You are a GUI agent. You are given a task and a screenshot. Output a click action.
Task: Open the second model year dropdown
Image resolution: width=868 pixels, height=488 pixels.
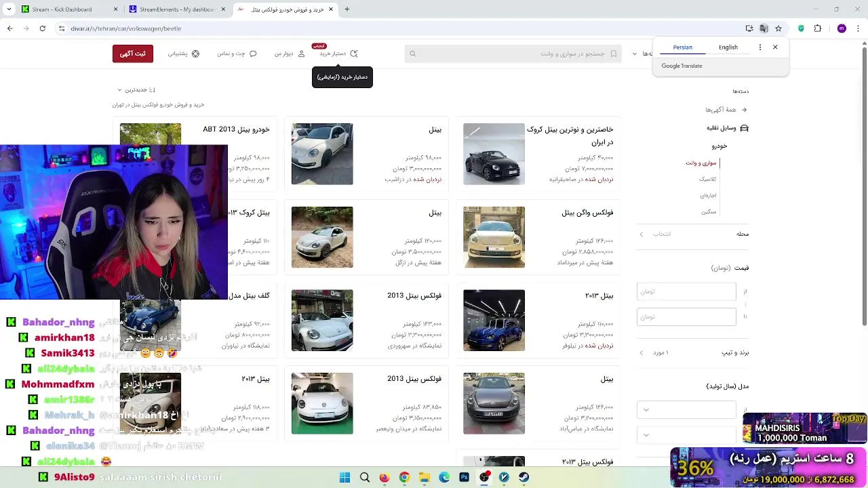pyautogui.click(x=686, y=434)
